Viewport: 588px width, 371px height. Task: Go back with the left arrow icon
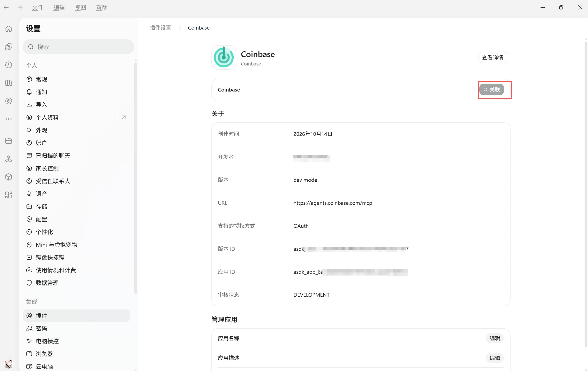click(x=6, y=8)
